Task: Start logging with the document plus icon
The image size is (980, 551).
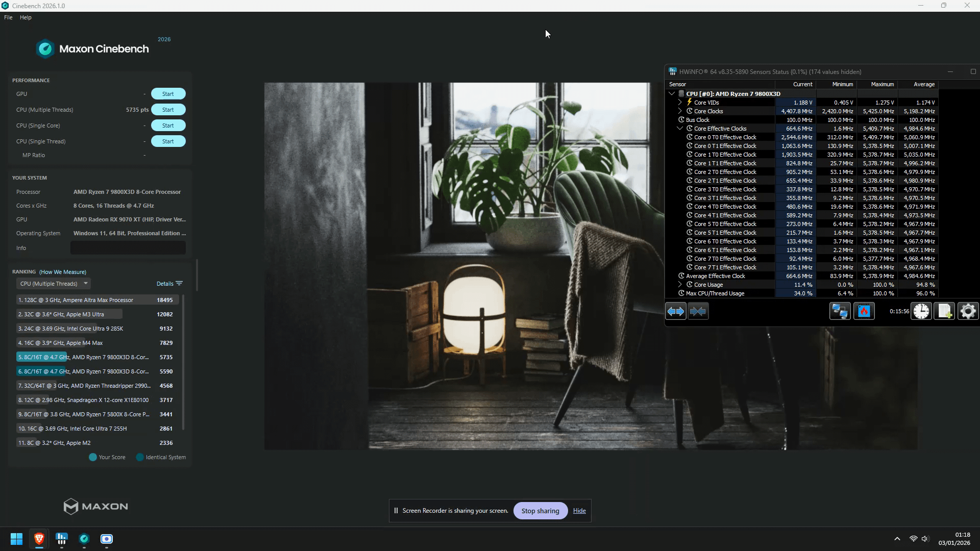Action: (944, 311)
